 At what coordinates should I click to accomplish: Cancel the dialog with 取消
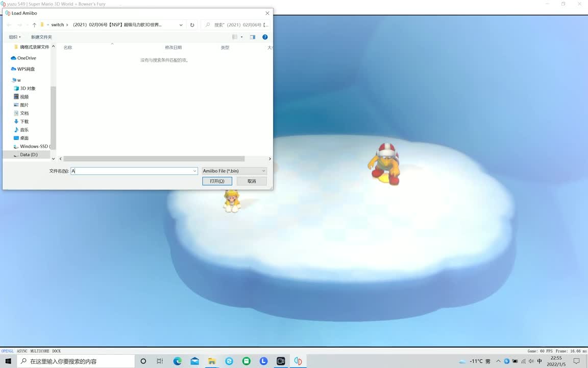pyautogui.click(x=252, y=181)
